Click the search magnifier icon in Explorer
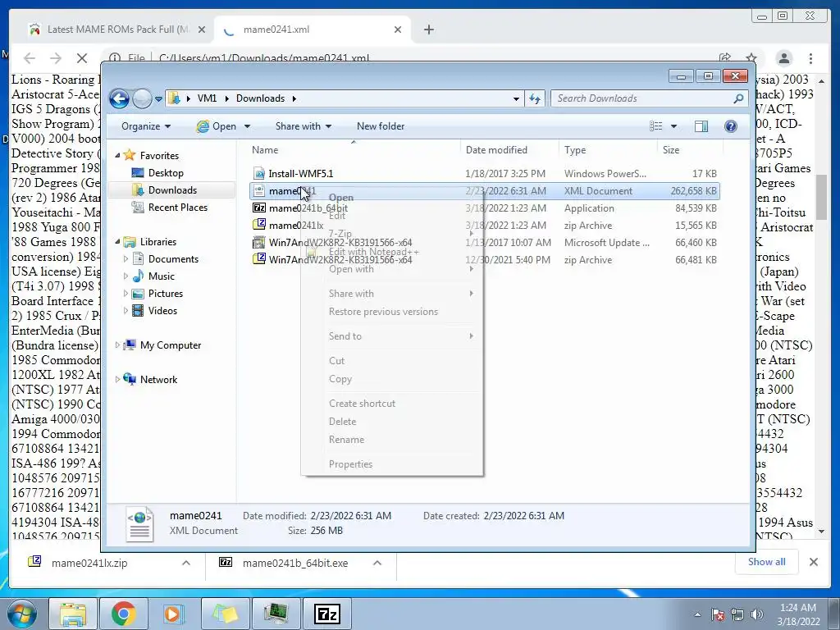The height and width of the screenshot is (630, 840). click(738, 98)
